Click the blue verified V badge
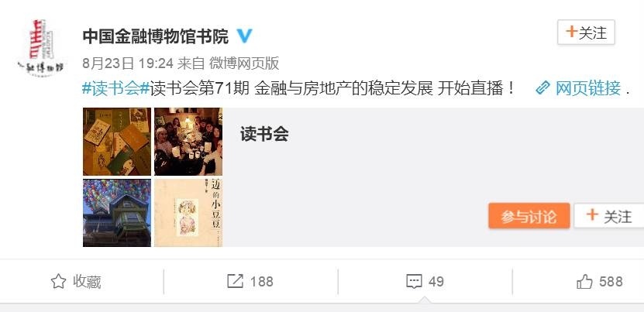644x312 pixels. [244, 36]
